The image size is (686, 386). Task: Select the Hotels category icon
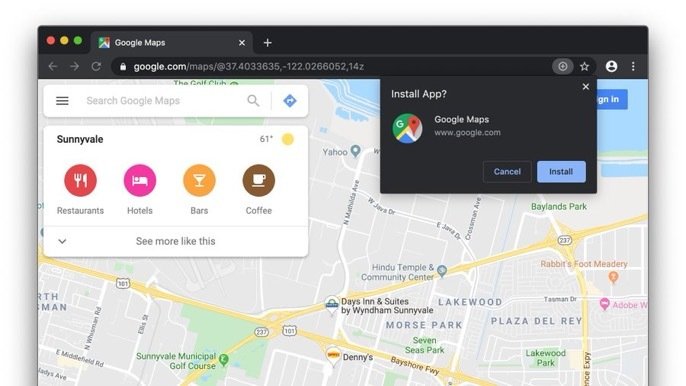pos(140,180)
